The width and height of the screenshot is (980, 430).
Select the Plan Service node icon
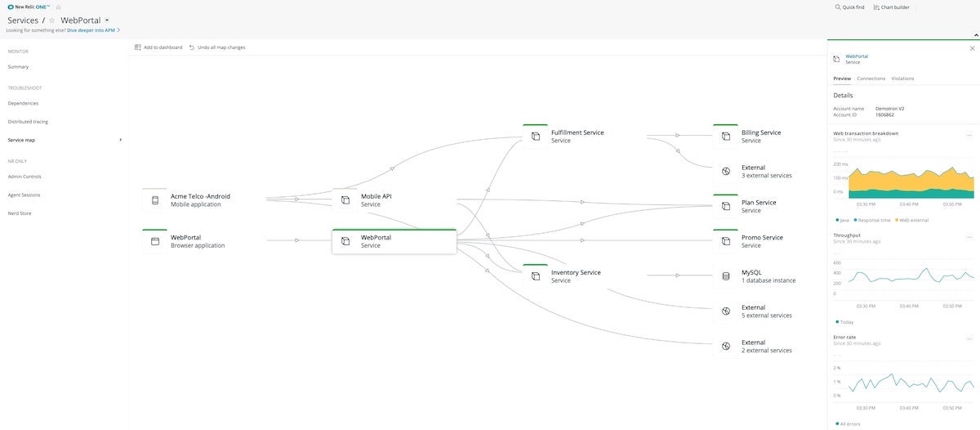[x=726, y=207]
